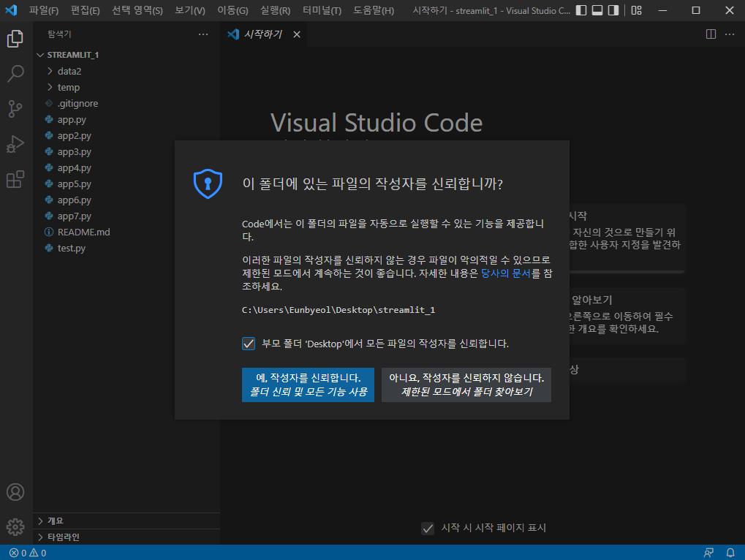Click the errors and warnings status indicator

28,553
